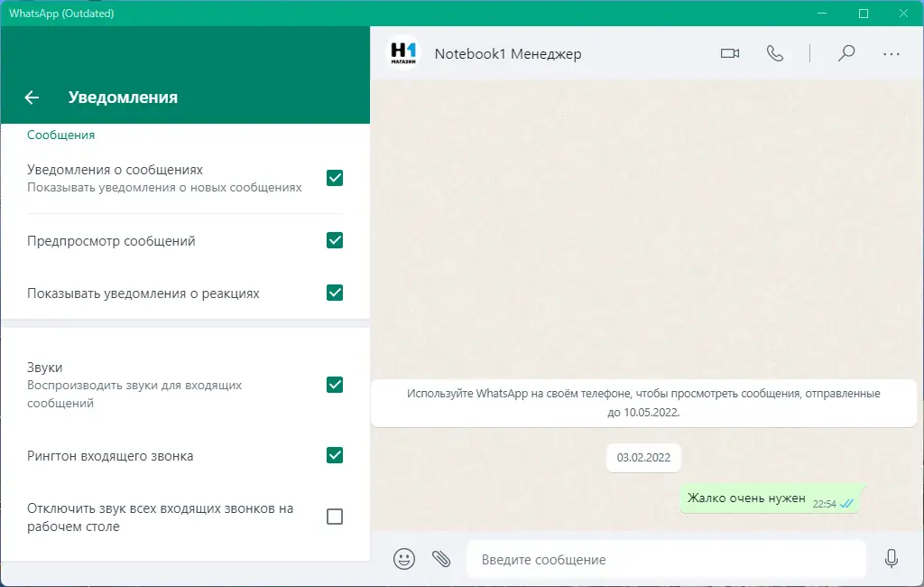
Task: Click Воспроизводить звуки для входящих сообщений text
Action: [134, 394]
